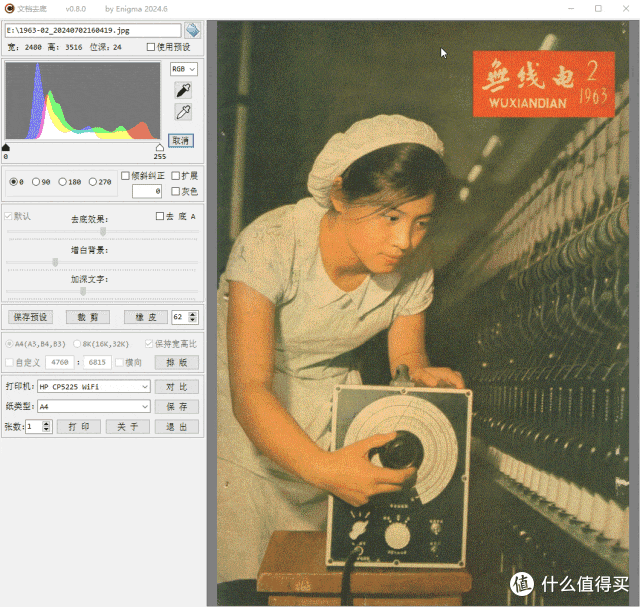Screen dimensions: 640x607
Task: Select the black point eyedropper tool
Action: pyautogui.click(x=183, y=90)
